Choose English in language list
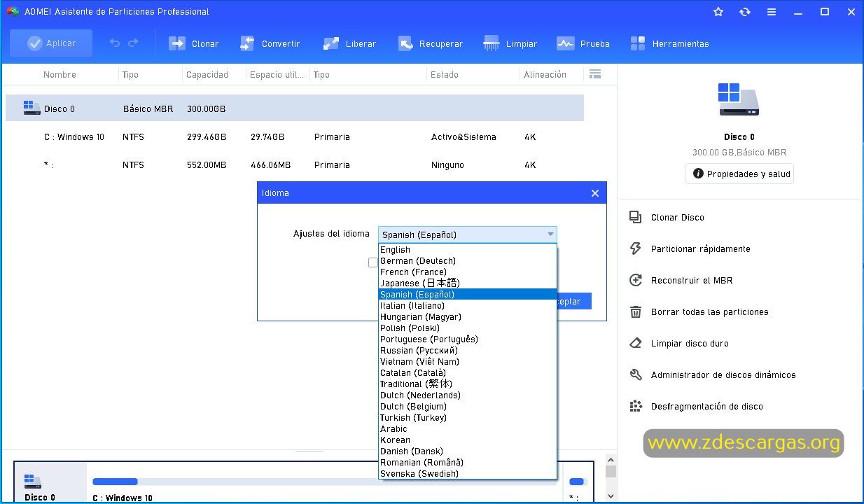The width and height of the screenshot is (864, 504). click(468, 250)
